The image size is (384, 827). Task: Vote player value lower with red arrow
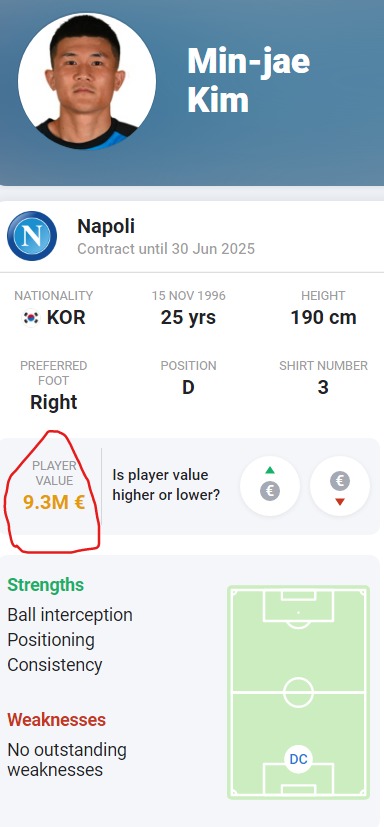(340, 486)
